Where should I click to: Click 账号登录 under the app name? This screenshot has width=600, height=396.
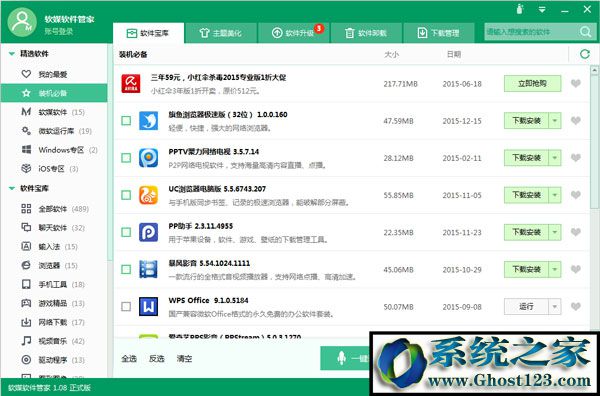pos(59,32)
